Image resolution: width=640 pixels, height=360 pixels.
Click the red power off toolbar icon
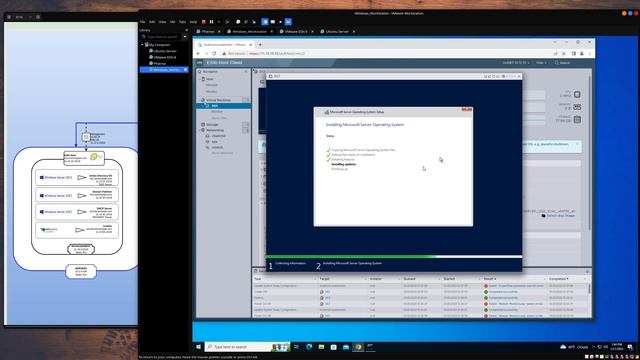point(204,22)
